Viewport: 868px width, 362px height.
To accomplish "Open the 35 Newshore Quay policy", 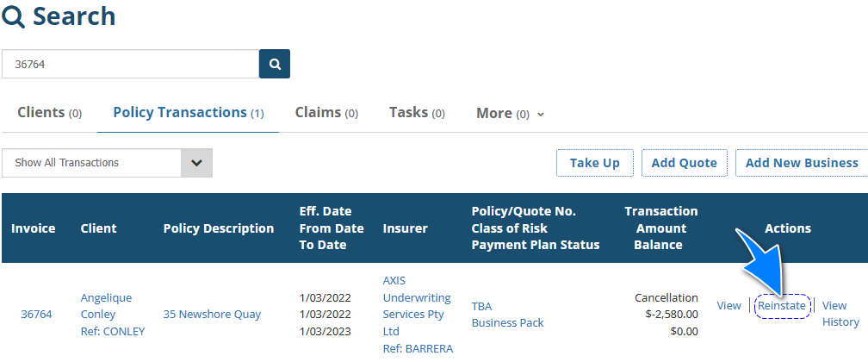I will 213,315.
